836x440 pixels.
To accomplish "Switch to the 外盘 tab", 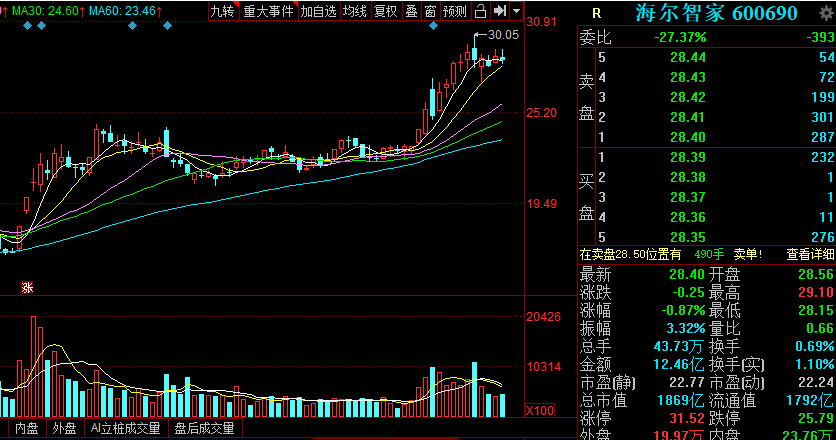I will click(65, 428).
